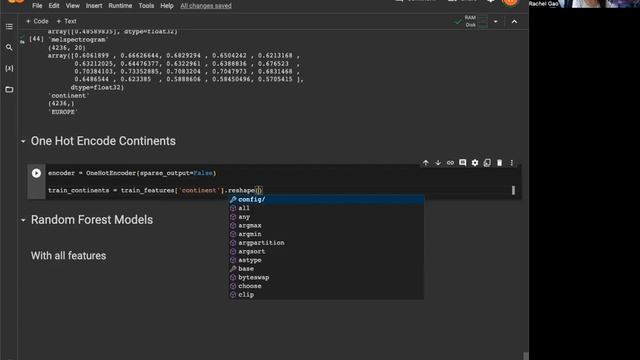
Task: Mirror cell in tab icon
Action: click(x=487, y=163)
